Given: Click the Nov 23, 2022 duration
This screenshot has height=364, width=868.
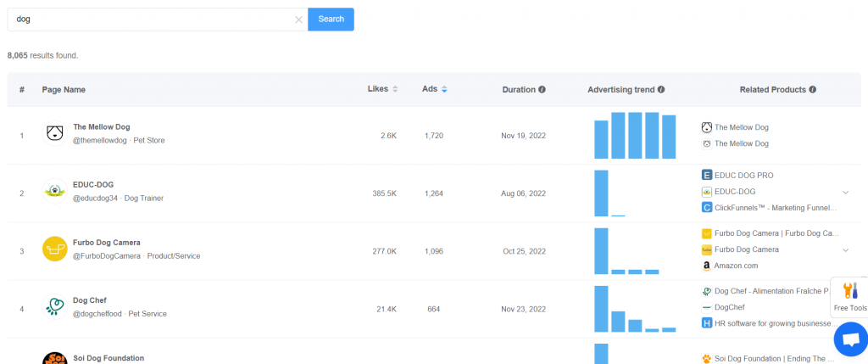Looking at the screenshot, I should tap(524, 309).
